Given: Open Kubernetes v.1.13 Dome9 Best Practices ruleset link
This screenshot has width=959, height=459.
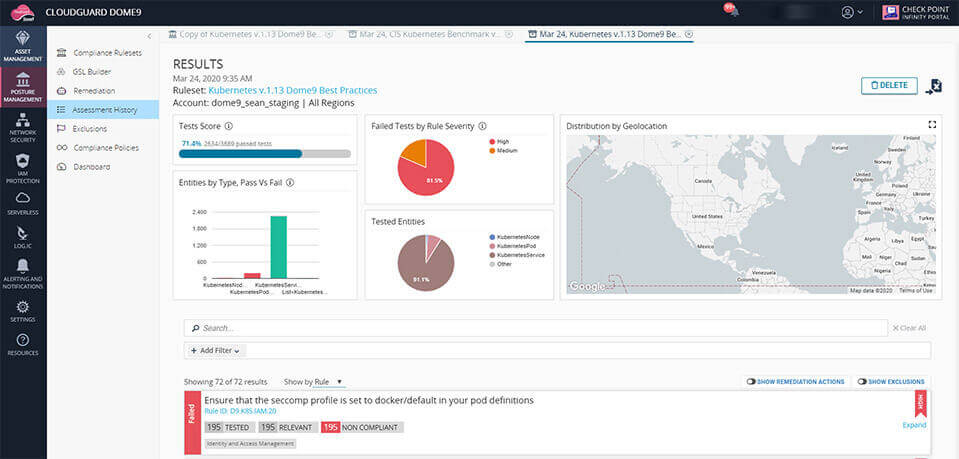Looking at the screenshot, I should [x=292, y=91].
